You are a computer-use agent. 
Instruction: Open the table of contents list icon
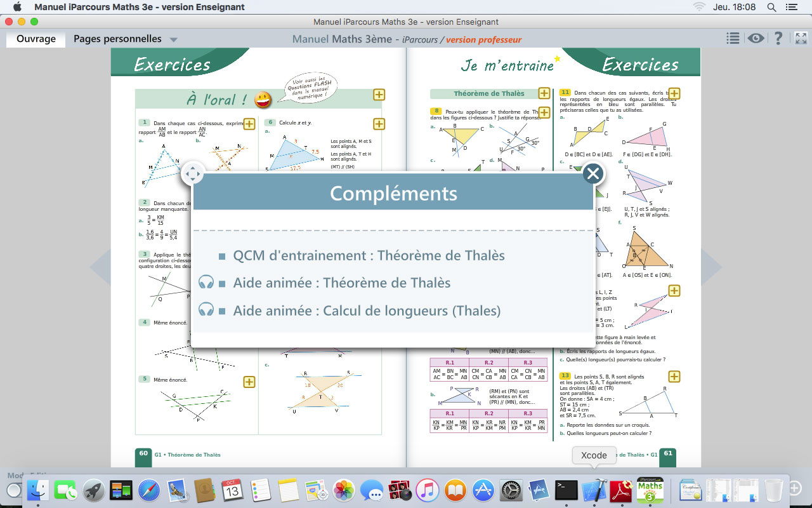coord(733,39)
